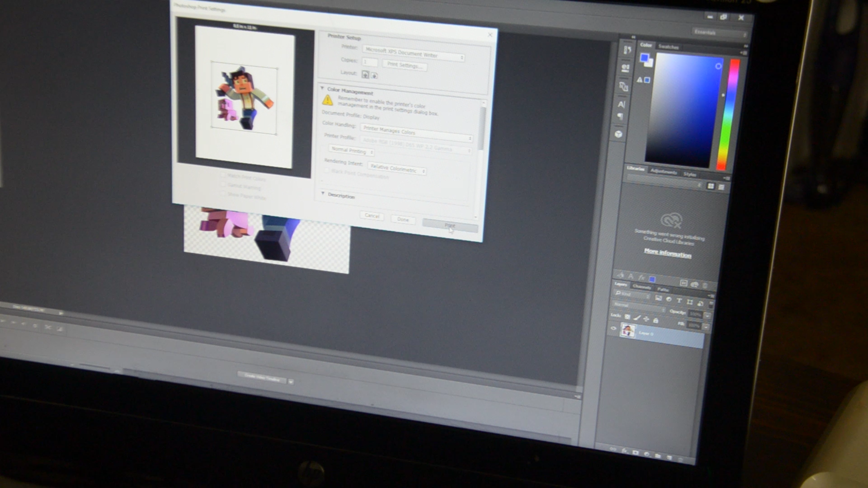Open the layer Kind filter dropdown
This screenshot has width=868, height=488.
click(632, 295)
